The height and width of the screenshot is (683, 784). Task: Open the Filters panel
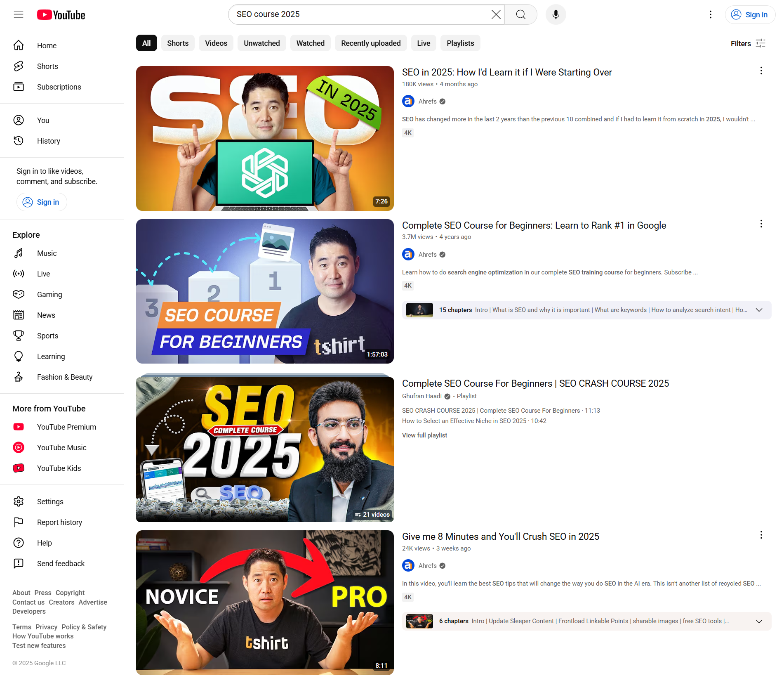click(x=747, y=43)
